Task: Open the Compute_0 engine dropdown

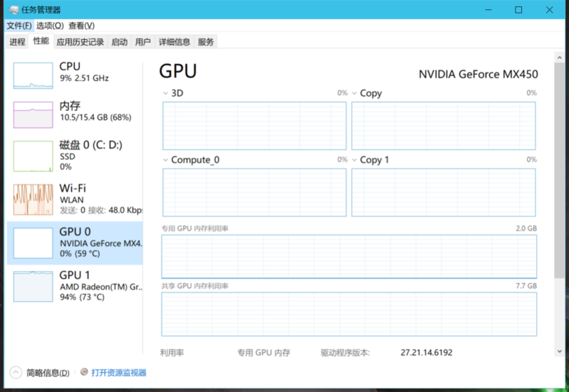Action: point(166,160)
